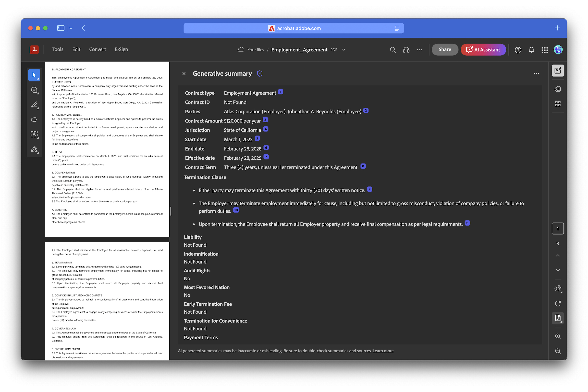Zoom in on the document
The height and width of the screenshot is (392, 588).
pos(558,336)
